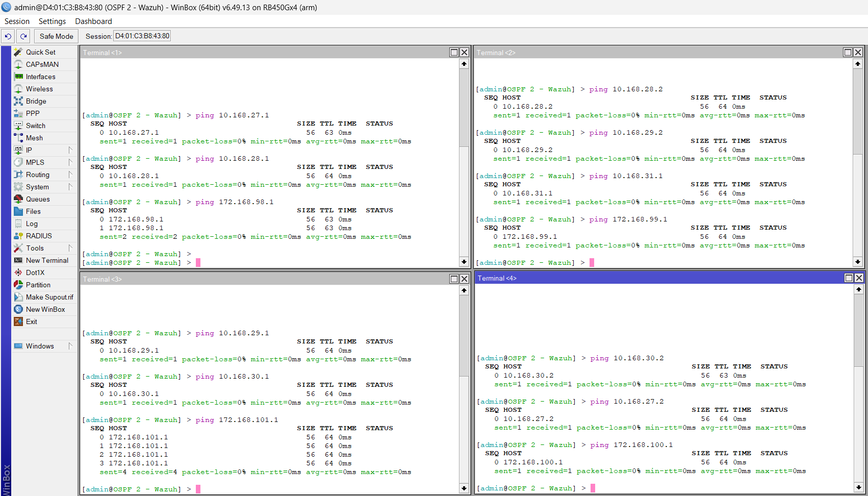Click the Undo arrow icon in toolbar
This screenshot has width=868, height=496.
point(8,36)
